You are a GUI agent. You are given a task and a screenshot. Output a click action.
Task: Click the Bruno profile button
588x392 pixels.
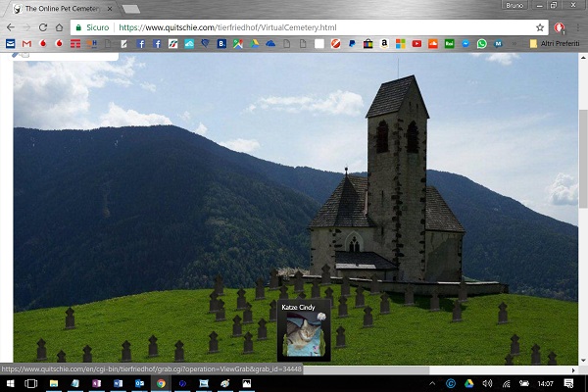pos(514,6)
